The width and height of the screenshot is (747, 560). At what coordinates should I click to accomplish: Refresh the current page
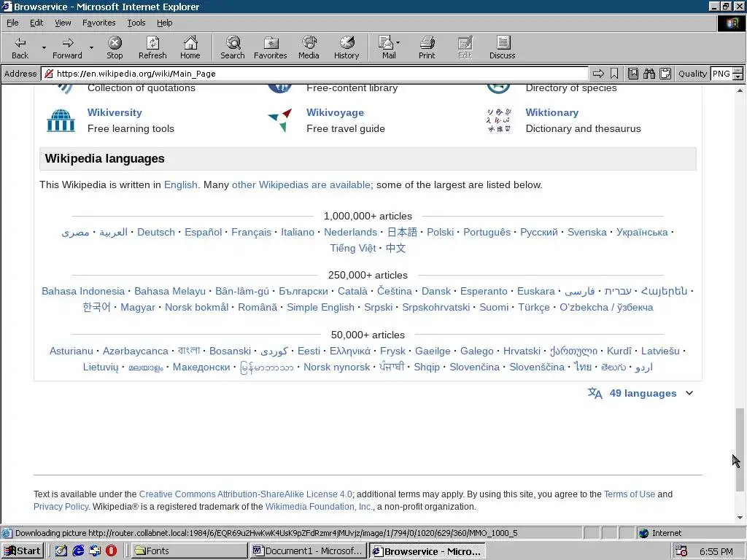click(x=152, y=47)
